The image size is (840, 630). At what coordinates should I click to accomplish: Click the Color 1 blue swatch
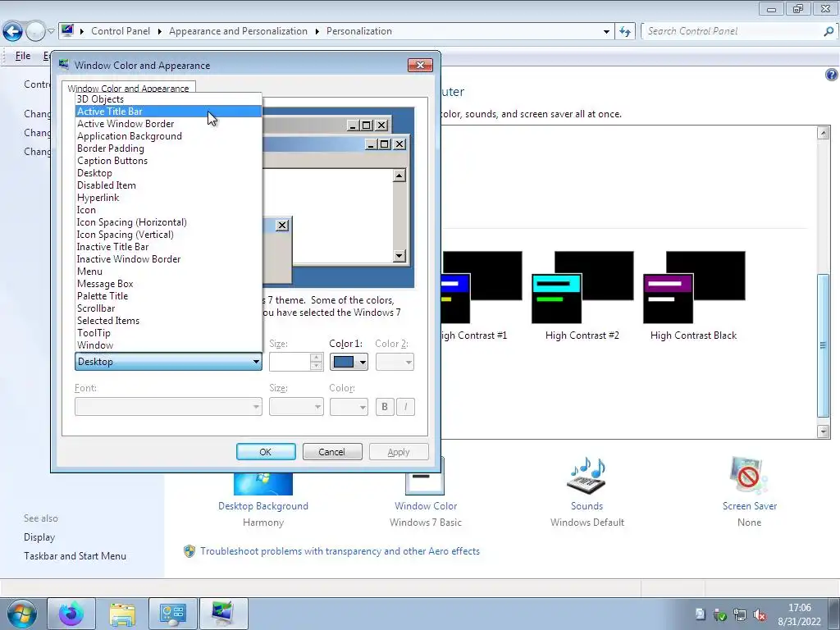click(x=344, y=362)
